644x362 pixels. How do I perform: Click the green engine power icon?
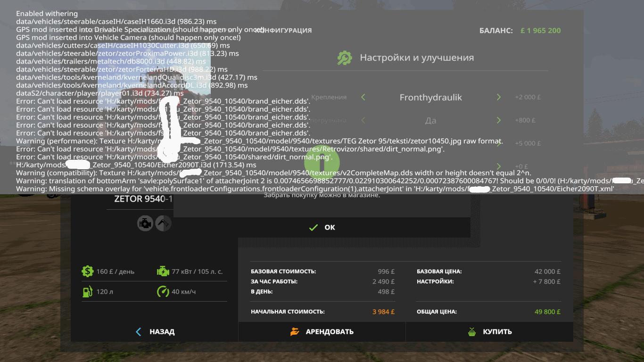point(163,271)
